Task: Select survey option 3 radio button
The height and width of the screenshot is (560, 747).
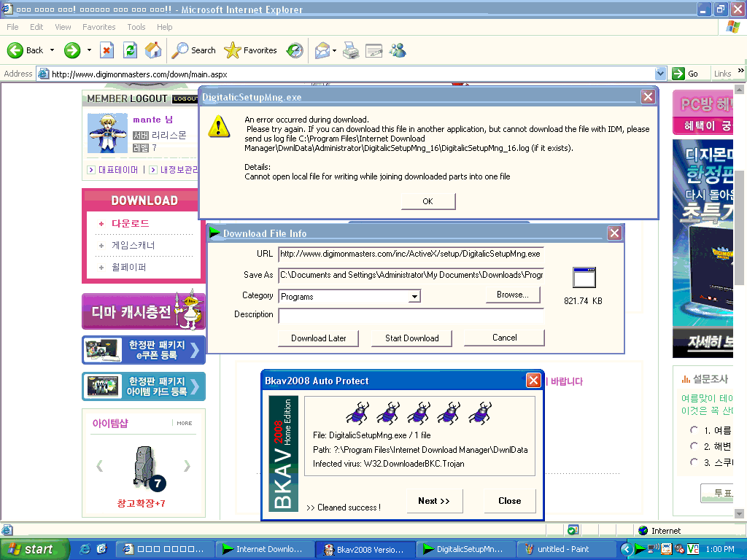Action: [x=694, y=462]
